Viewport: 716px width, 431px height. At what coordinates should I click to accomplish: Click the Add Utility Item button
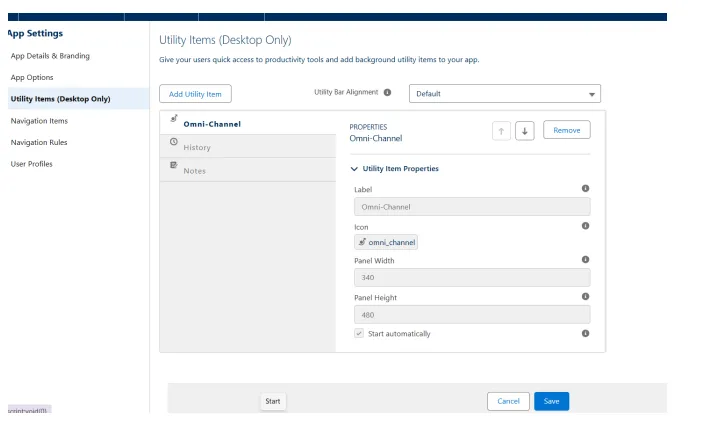[x=195, y=94]
